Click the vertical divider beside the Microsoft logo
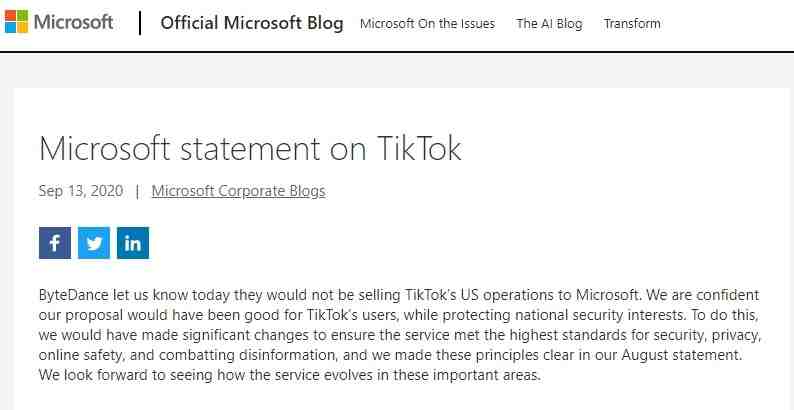 point(140,23)
